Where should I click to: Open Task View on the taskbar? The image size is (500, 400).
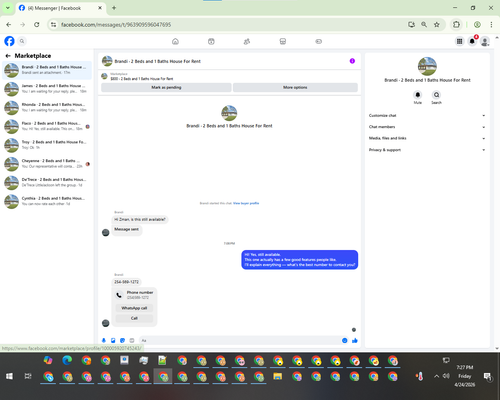pyautogui.click(x=28, y=376)
